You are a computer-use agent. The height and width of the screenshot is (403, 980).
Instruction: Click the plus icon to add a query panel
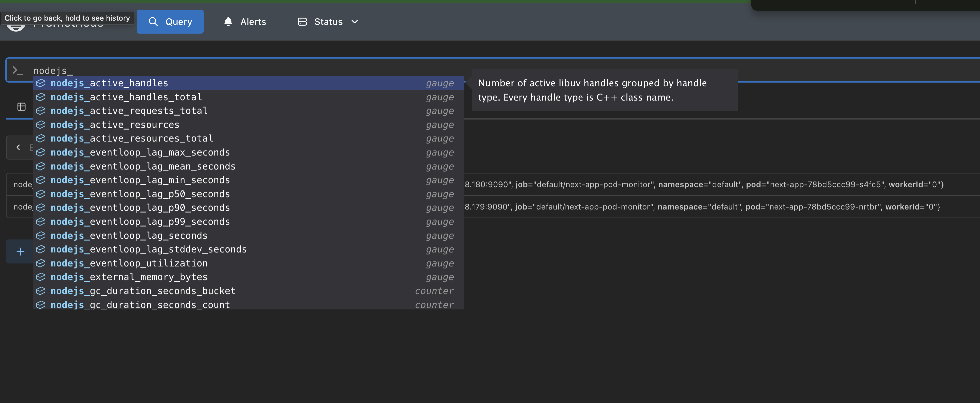coord(20,251)
